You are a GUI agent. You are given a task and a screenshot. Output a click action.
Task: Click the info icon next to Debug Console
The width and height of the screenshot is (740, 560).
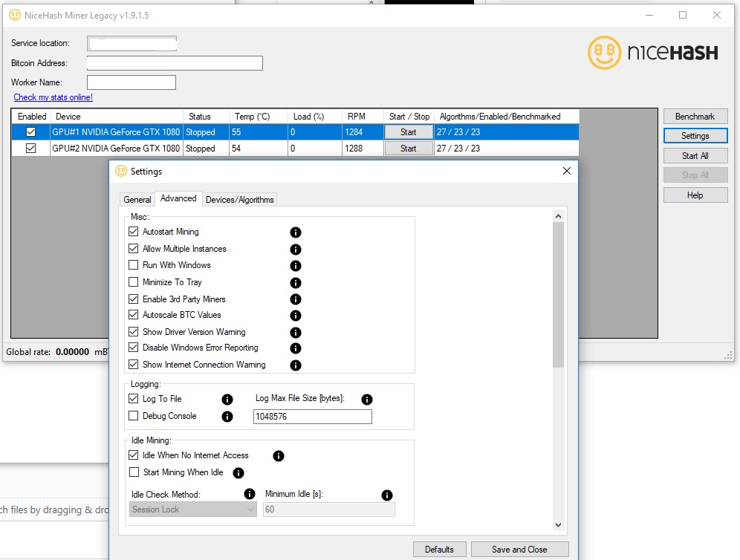[x=227, y=417]
